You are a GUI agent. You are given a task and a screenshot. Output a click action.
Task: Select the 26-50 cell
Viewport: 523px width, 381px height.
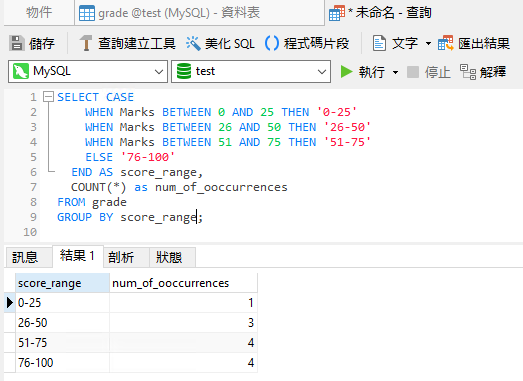pyautogui.click(x=62, y=323)
